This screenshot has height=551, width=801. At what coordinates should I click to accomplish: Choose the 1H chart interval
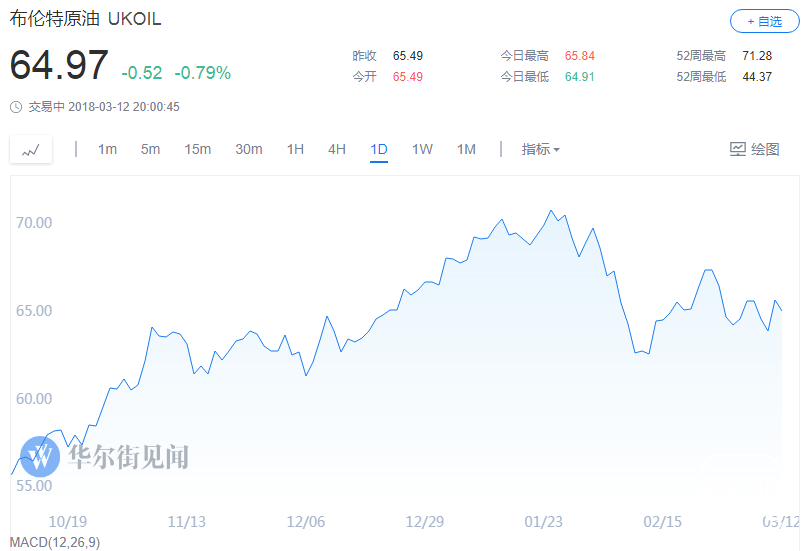coord(295,149)
